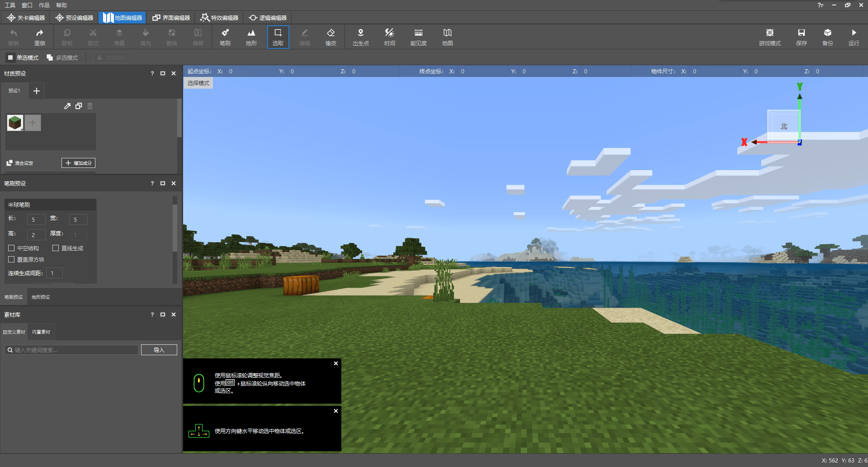Open the Effects Editor (特效编辑器) tab
Screen dimensions: 868x467
point(219,18)
